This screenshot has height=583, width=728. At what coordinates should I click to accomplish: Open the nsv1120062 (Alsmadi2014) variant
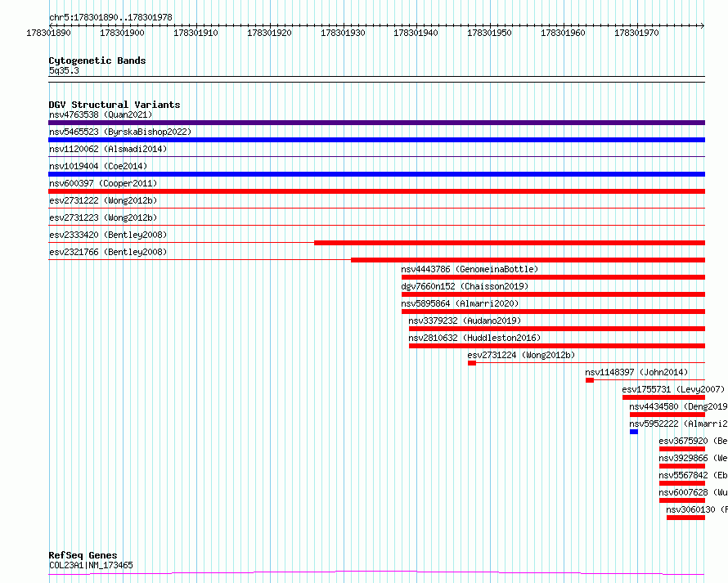(x=108, y=149)
